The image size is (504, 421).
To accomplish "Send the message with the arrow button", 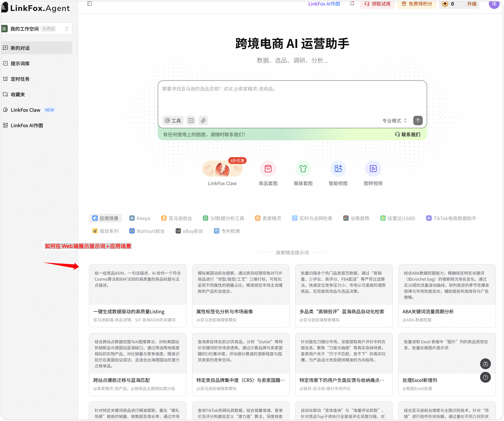I will (418, 120).
